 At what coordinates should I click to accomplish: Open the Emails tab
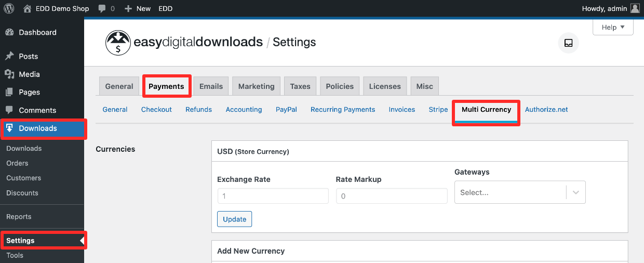point(211,86)
